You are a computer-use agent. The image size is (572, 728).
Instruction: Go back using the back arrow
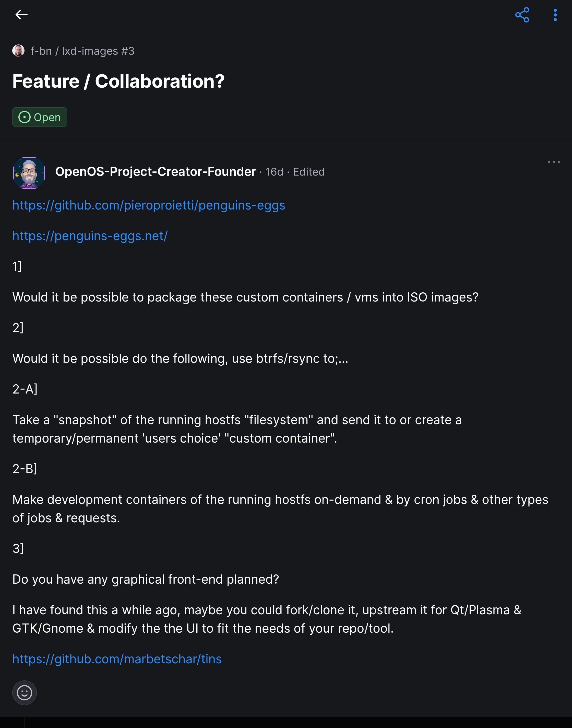tap(21, 15)
